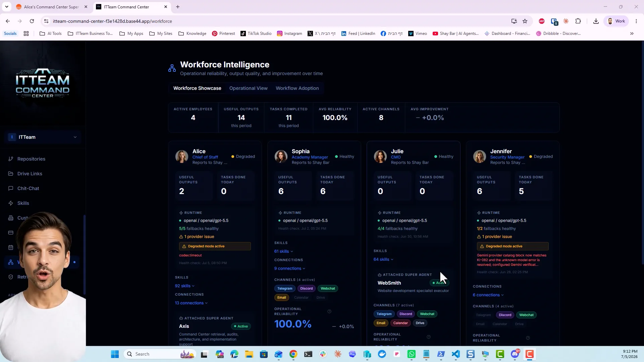Click the warning icon in Alice's Degraded mode banner
The width and height of the screenshot is (644, 362).
(x=184, y=246)
